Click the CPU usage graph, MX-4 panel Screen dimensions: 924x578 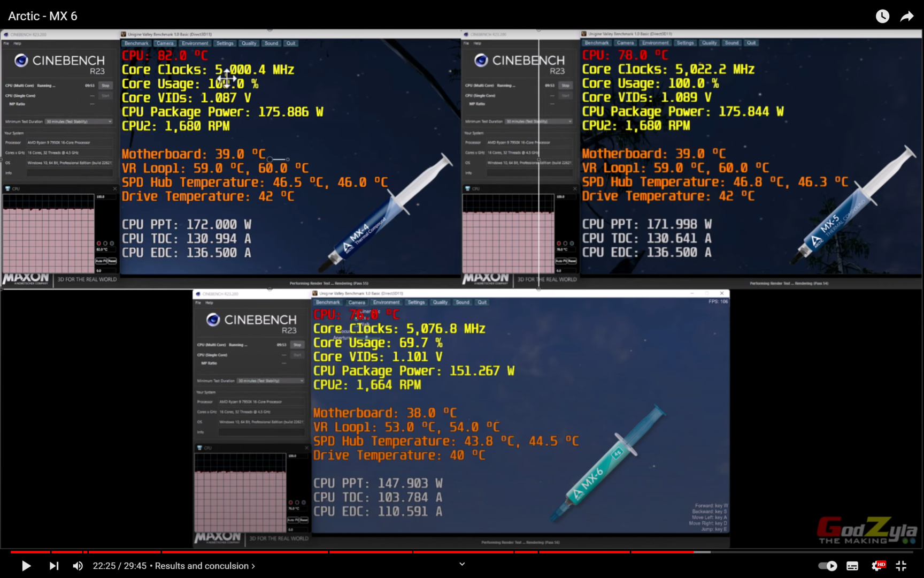[x=48, y=234]
